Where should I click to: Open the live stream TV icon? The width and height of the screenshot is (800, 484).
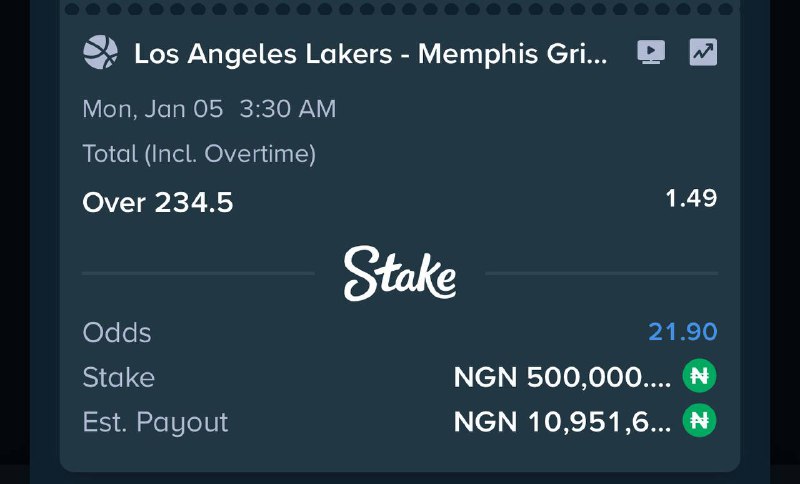coord(651,52)
